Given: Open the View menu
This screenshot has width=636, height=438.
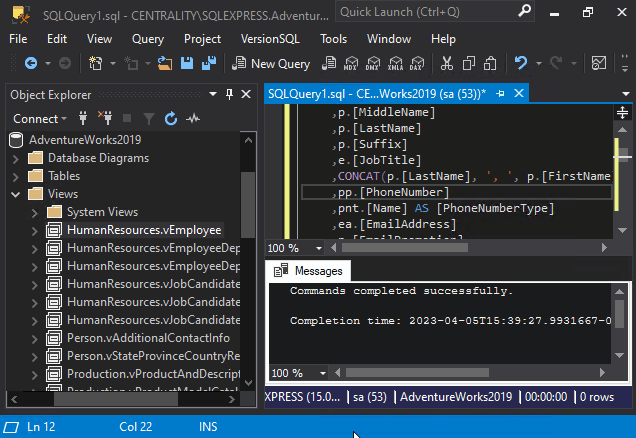Looking at the screenshot, I should 99,39.
